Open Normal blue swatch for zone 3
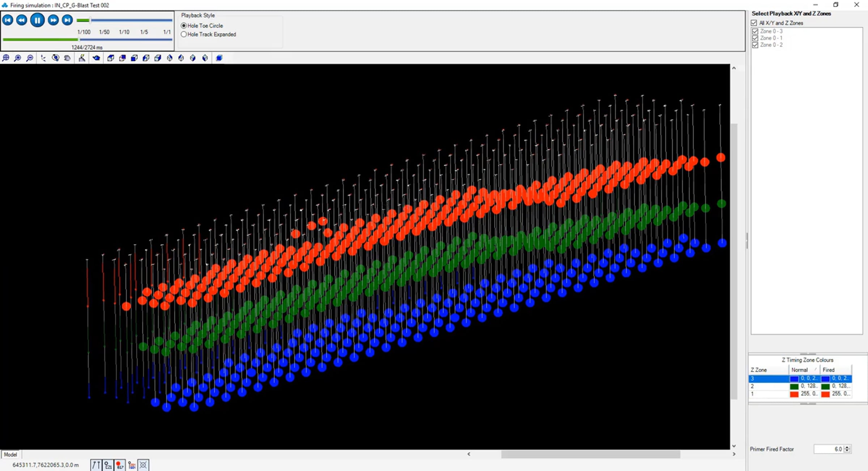This screenshot has width=868, height=471. 794,379
